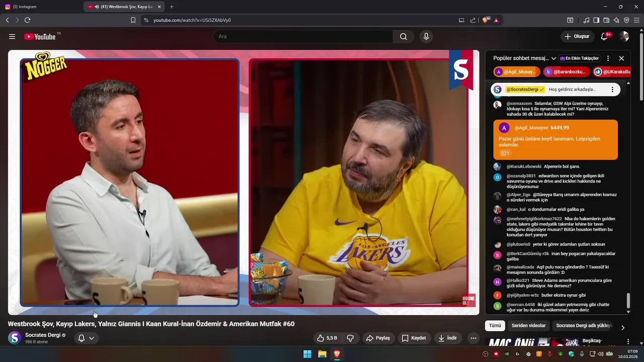Expand the Popüler sohbet mesajları dropdown
The image size is (644, 362).
pyautogui.click(x=525, y=58)
